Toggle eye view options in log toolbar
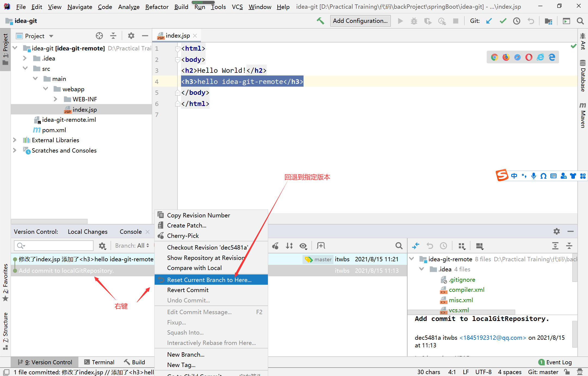This screenshot has height=376, width=588. click(x=303, y=246)
